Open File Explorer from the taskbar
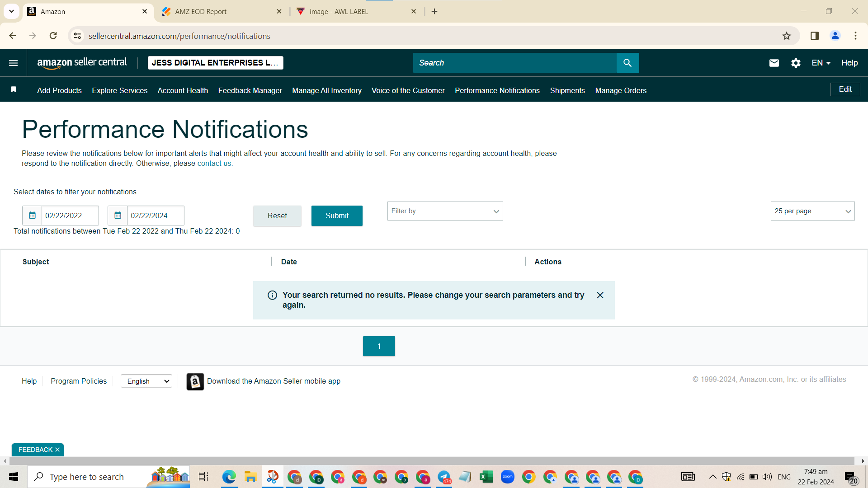The height and width of the screenshot is (488, 868). click(x=250, y=477)
